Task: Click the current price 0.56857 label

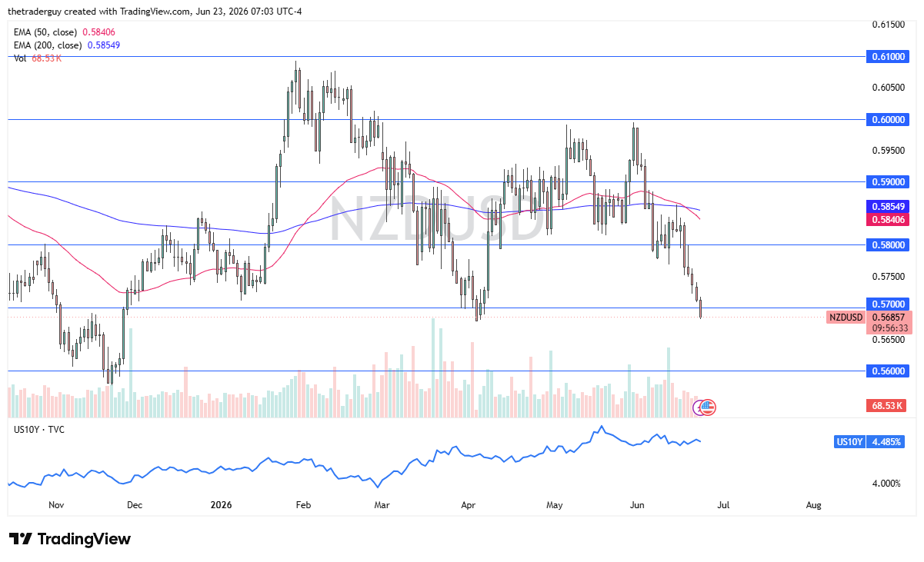Action: click(x=890, y=317)
